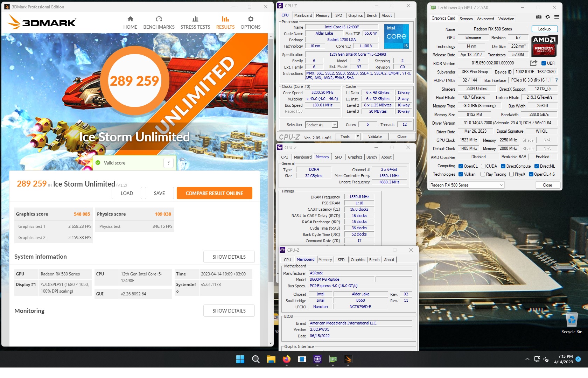Click the valid score help question mark
This screenshot has width=588, height=378.
tap(168, 163)
